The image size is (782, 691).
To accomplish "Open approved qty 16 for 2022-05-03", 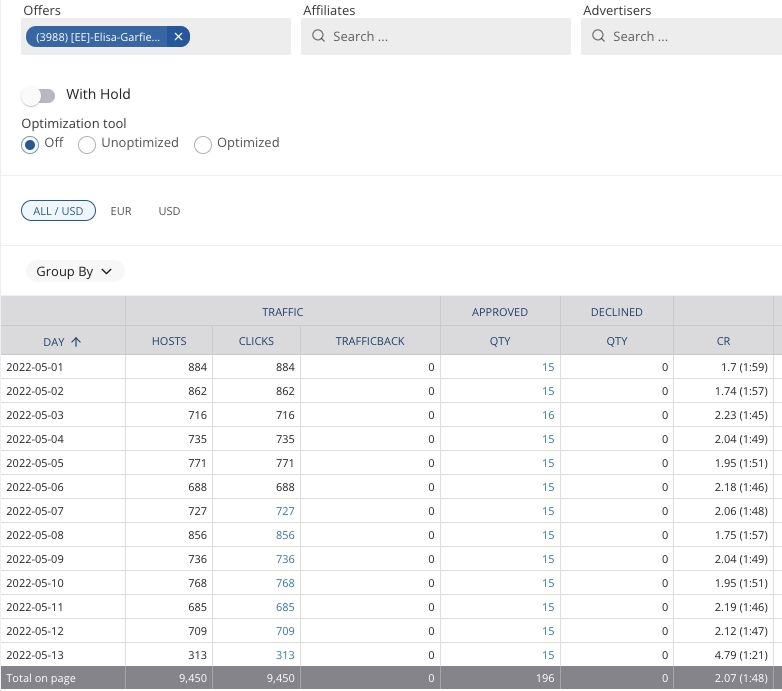I will click(547, 415).
